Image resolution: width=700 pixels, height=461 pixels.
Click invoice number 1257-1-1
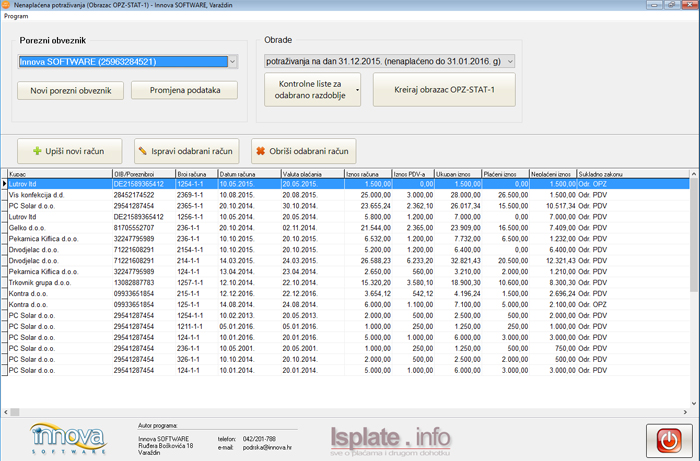click(x=190, y=283)
